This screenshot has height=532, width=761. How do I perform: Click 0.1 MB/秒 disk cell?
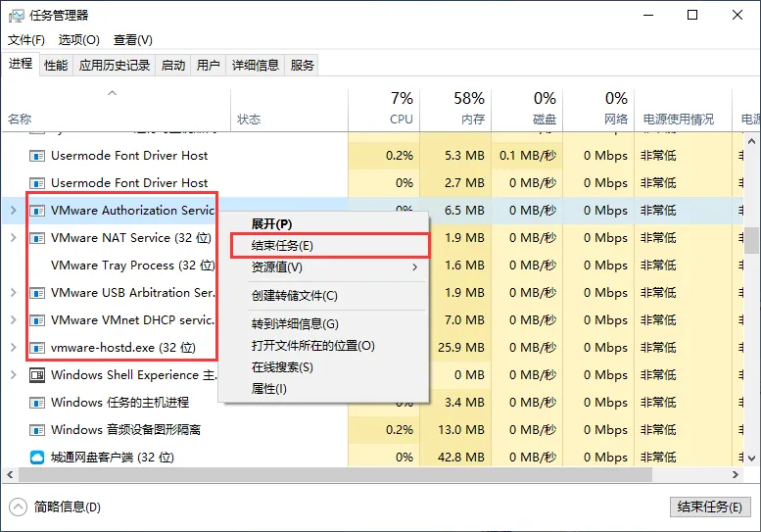coord(527,156)
